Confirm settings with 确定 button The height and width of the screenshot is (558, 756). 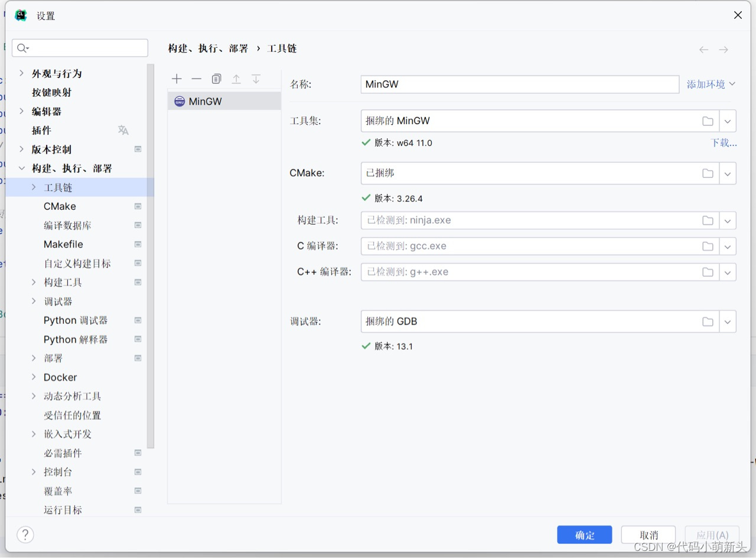[585, 535]
